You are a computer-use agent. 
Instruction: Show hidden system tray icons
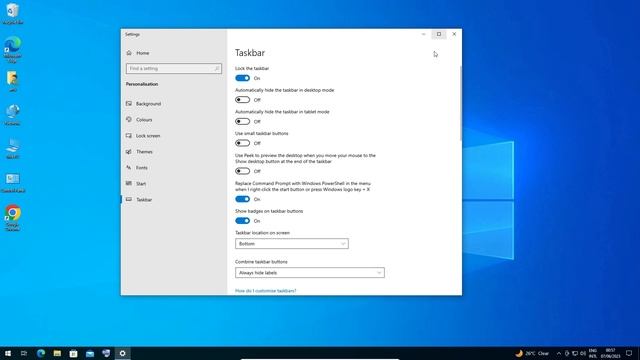pyautogui.click(x=559, y=353)
